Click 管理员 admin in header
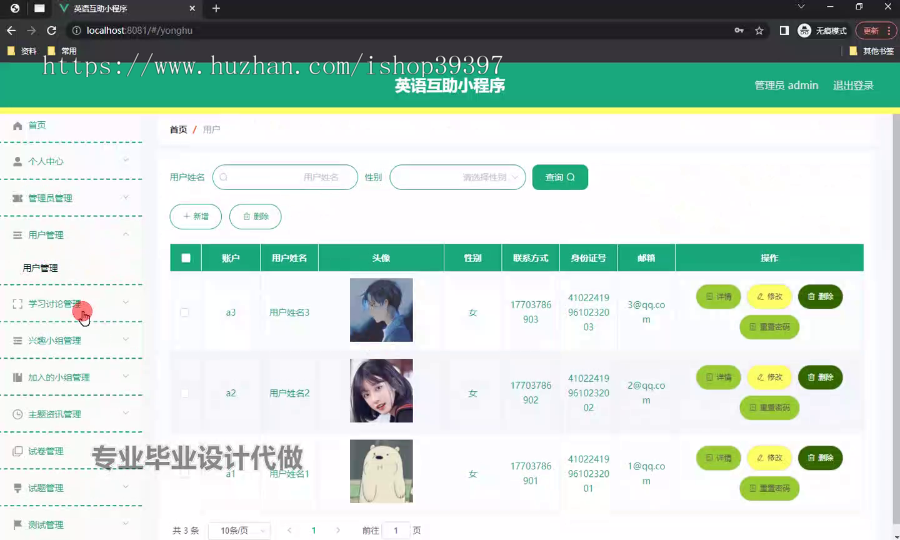The height and width of the screenshot is (540, 900). [786, 86]
